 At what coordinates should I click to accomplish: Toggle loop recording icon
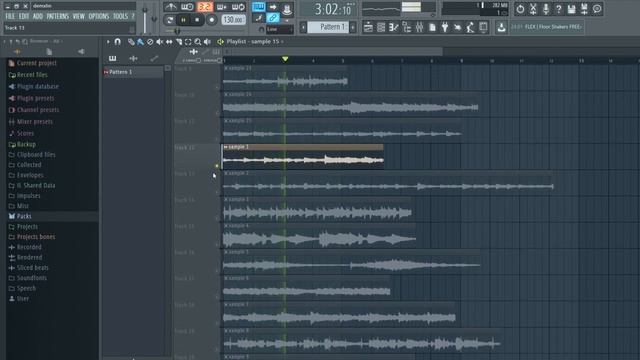[238, 7]
